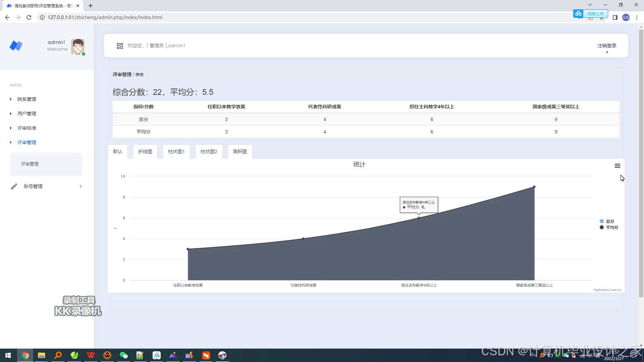Click the browser side panel icon

click(x=615, y=17)
